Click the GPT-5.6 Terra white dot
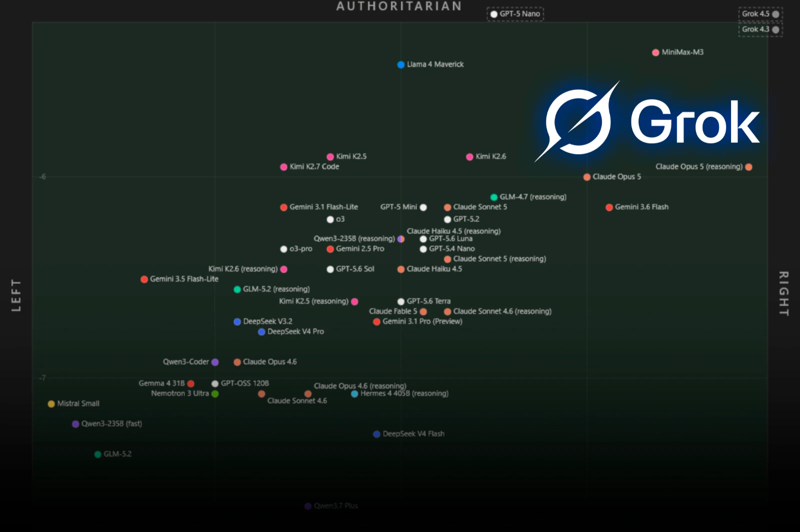800x532 pixels. [x=400, y=302]
